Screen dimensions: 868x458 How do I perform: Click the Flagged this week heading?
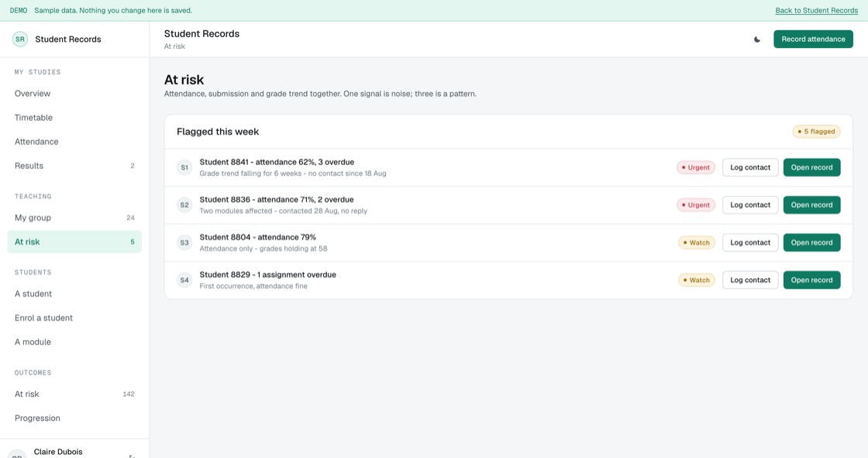click(218, 132)
